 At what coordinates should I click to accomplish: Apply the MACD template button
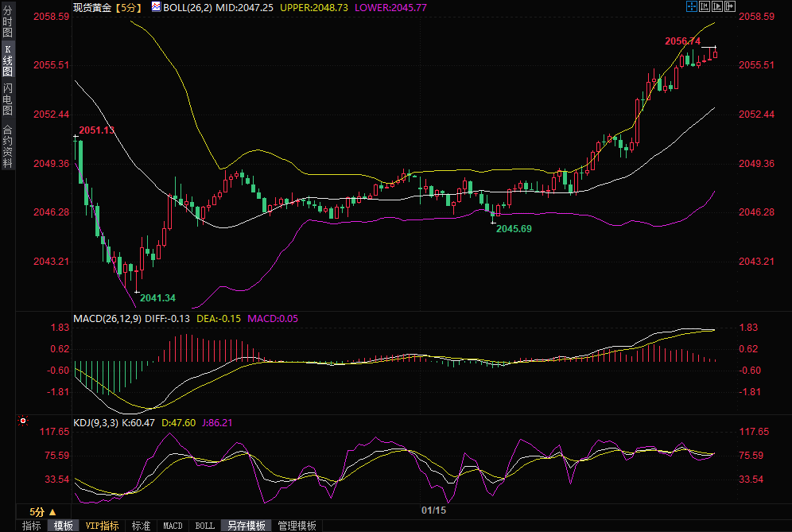pos(173,526)
